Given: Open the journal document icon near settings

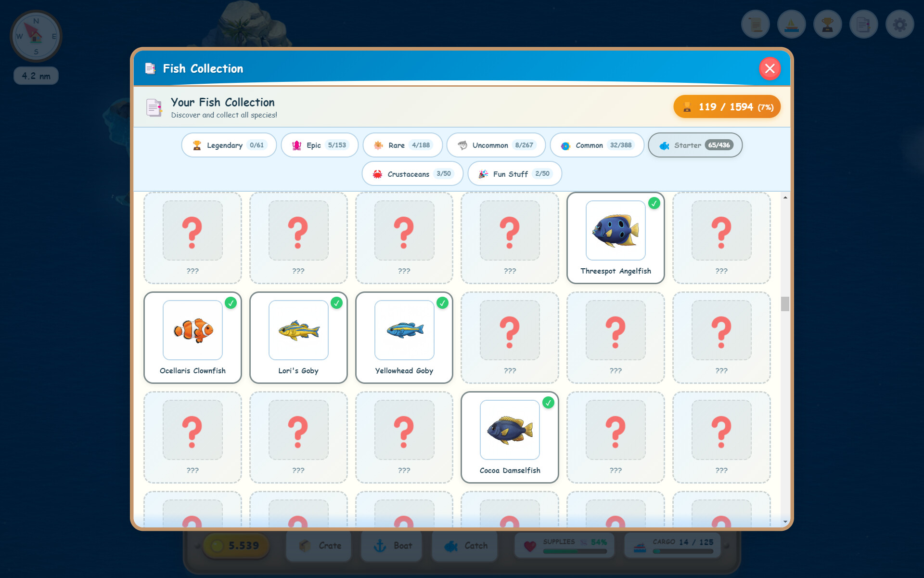Looking at the screenshot, I should tap(863, 24).
